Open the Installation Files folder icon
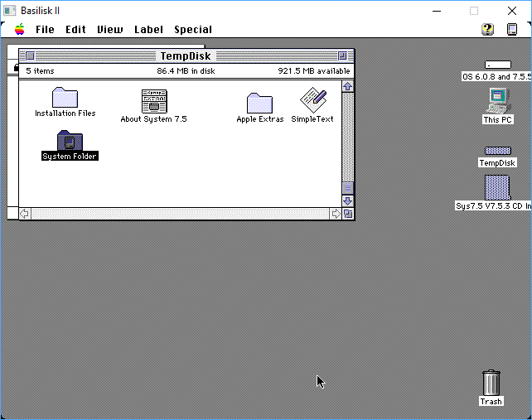Screen dimensions: 532x420 pos(65,98)
